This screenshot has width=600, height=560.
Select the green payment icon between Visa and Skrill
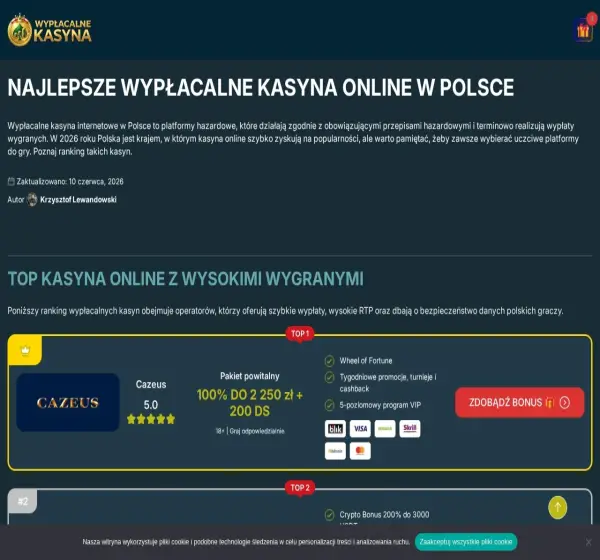pos(385,429)
